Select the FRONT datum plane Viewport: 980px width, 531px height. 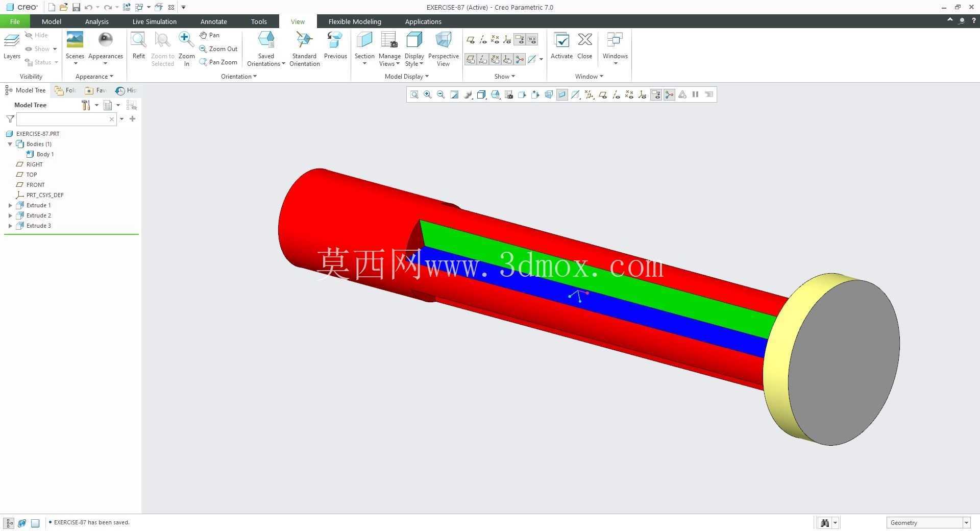31,185
